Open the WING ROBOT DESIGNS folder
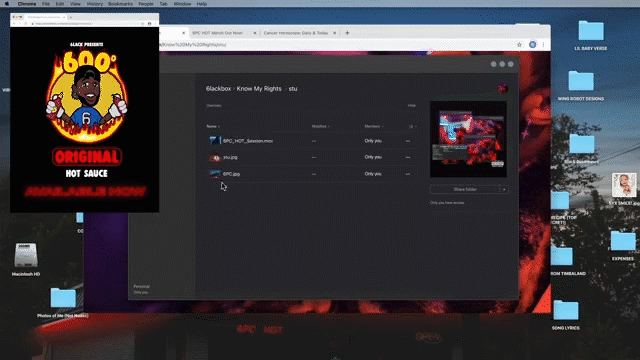This screenshot has width=640, height=360. coord(581,81)
